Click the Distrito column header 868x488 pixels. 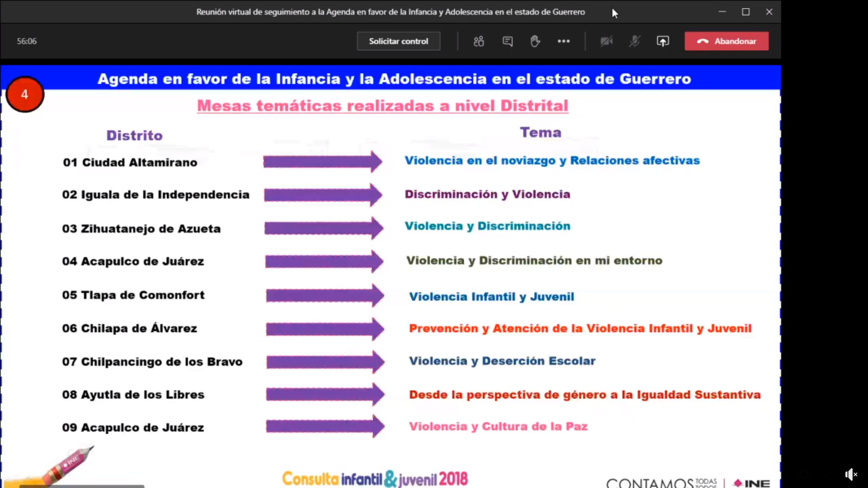pyautogui.click(x=134, y=136)
